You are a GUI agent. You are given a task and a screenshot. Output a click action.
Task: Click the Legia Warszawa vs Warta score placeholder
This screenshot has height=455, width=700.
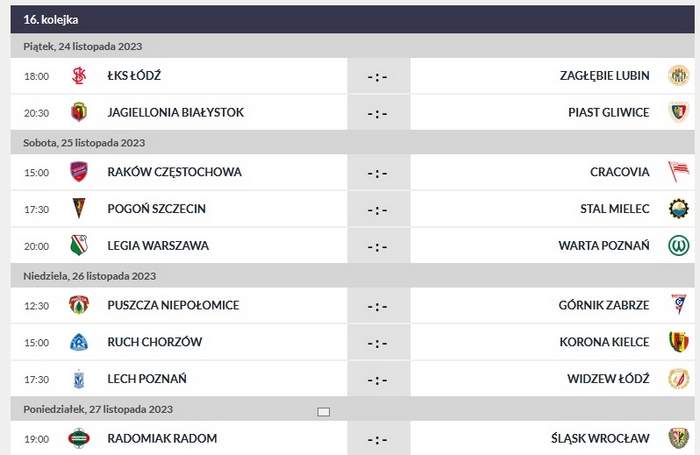(x=377, y=246)
